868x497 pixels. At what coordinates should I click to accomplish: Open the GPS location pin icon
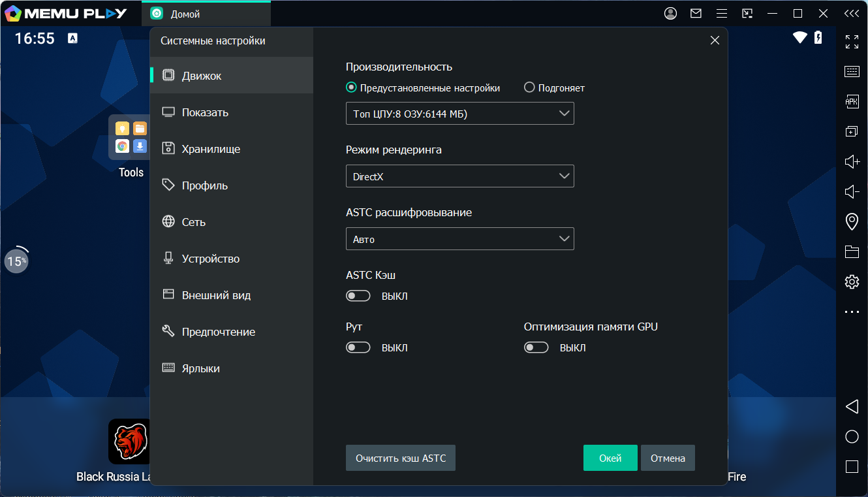[852, 221]
